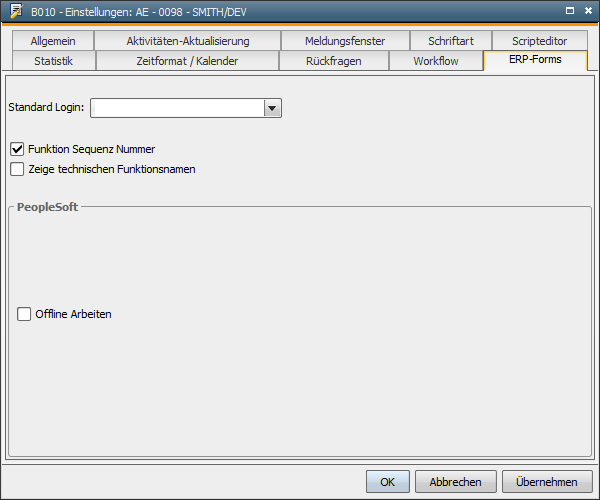Uncheck Funktion Sequenz Nummer checkbox

click(18, 149)
